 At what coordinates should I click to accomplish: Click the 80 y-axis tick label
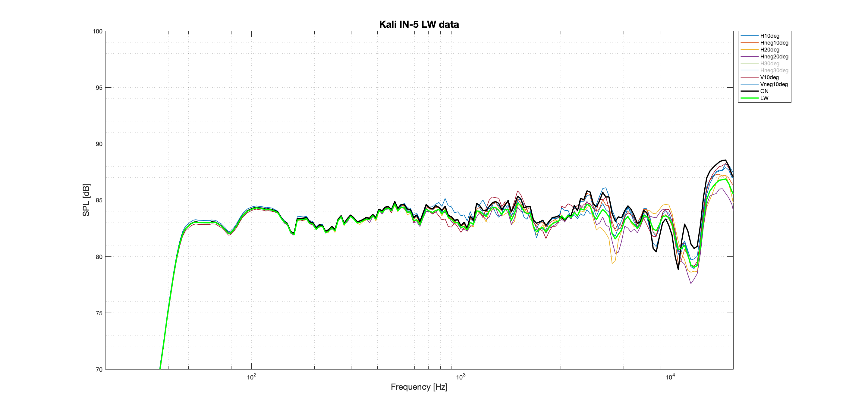(x=99, y=257)
